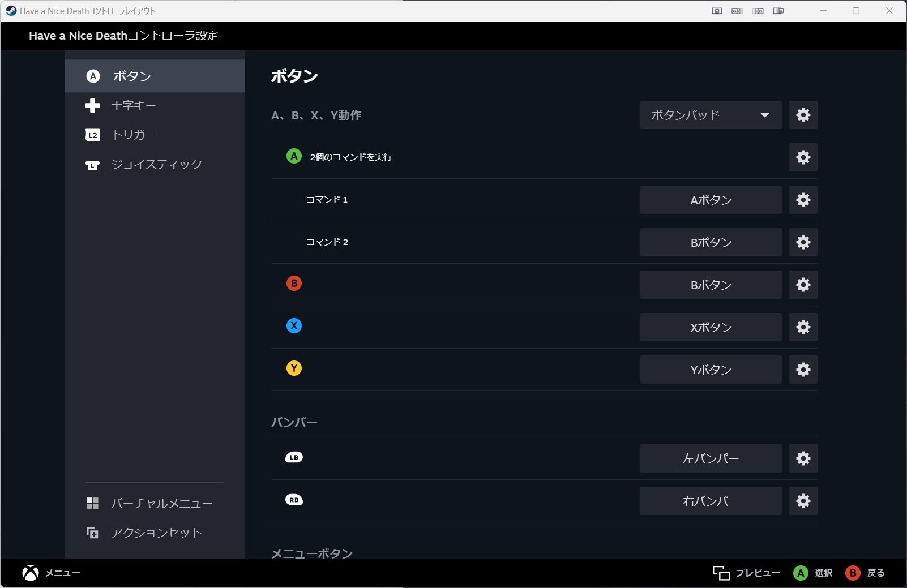Expand the ボタンパッド dropdown
The image size is (907, 588).
pyautogui.click(x=711, y=115)
